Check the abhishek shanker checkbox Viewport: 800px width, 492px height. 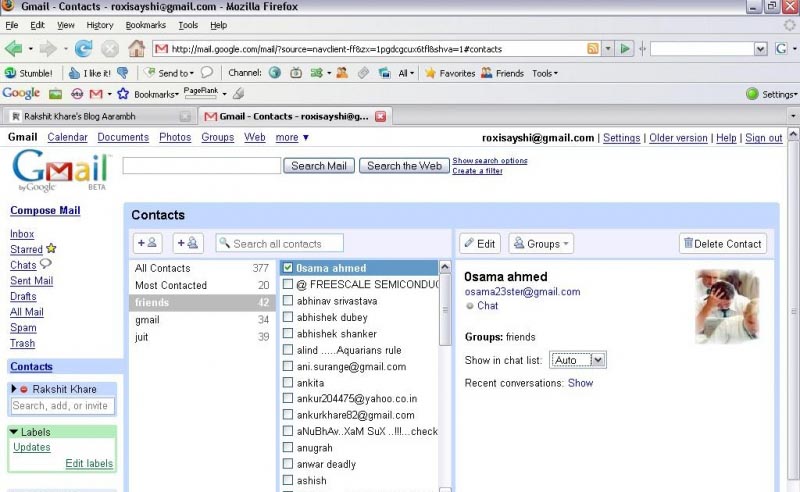coord(288,333)
